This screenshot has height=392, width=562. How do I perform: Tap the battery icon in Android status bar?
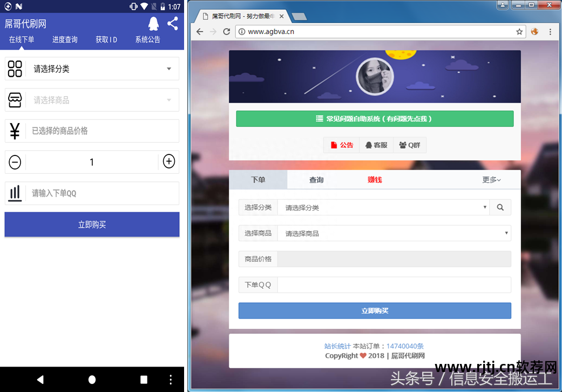point(162,6)
